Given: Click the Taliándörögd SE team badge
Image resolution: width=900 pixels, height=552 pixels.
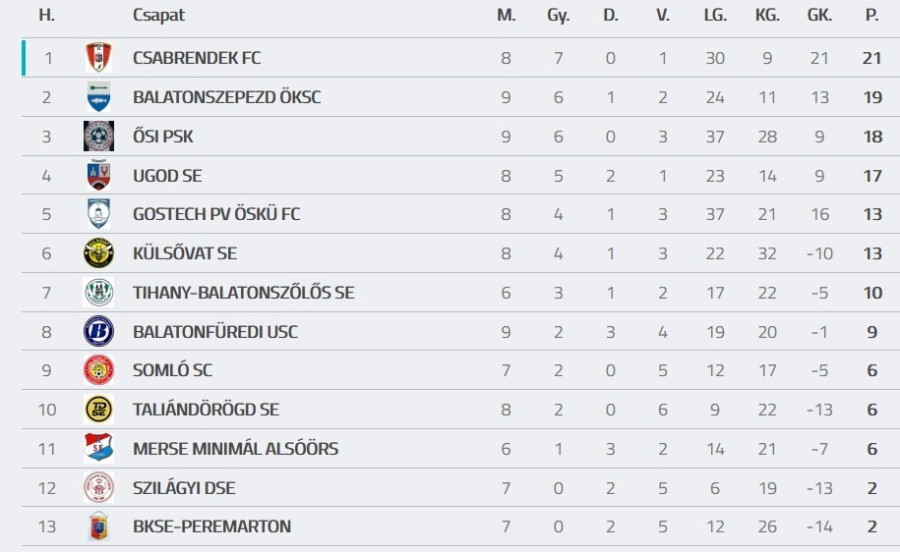Looking at the screenshot, I should [98, 409].
